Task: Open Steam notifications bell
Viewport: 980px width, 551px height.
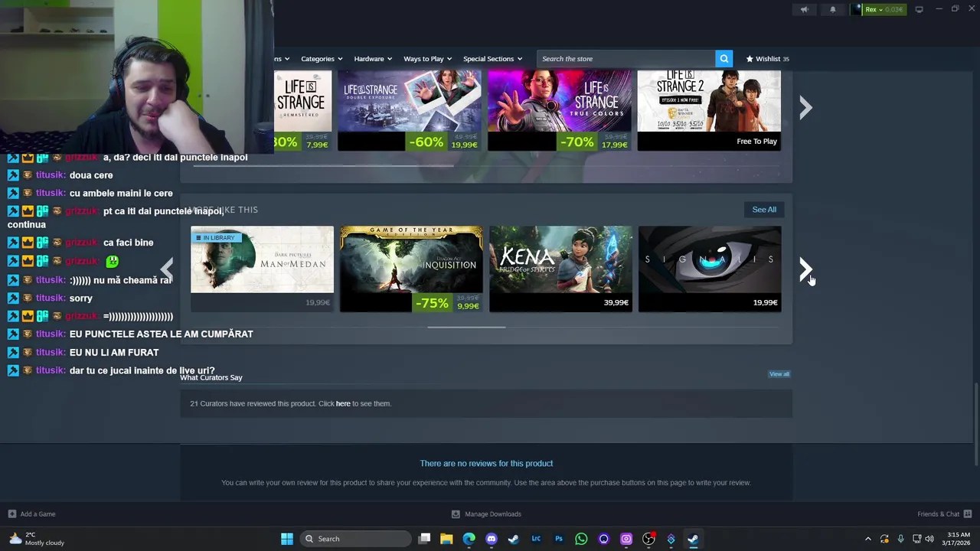Action: tap(833, 9)
